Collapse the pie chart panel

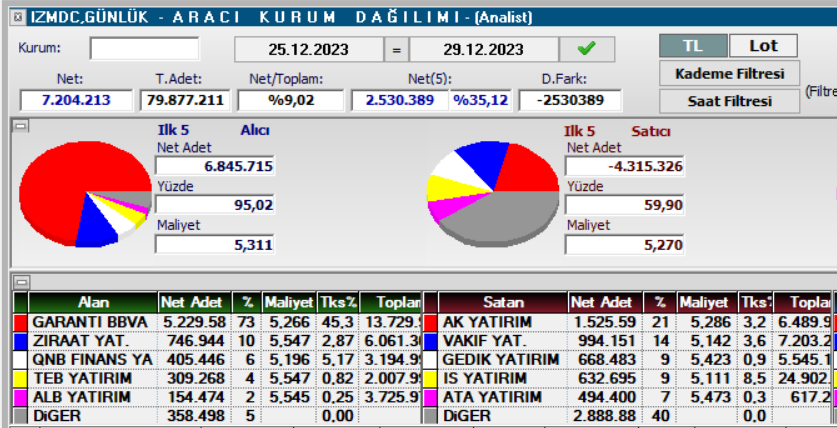(21, 126)
